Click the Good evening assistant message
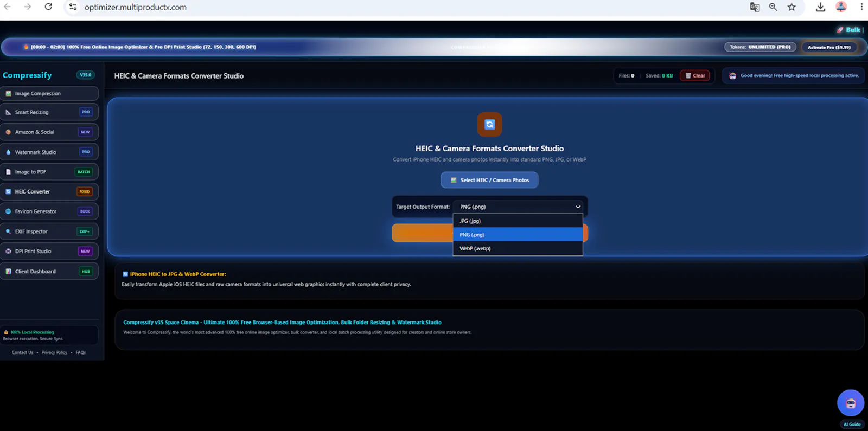The height and width of the screenshot is (431, 868). (x=794, y=75)
